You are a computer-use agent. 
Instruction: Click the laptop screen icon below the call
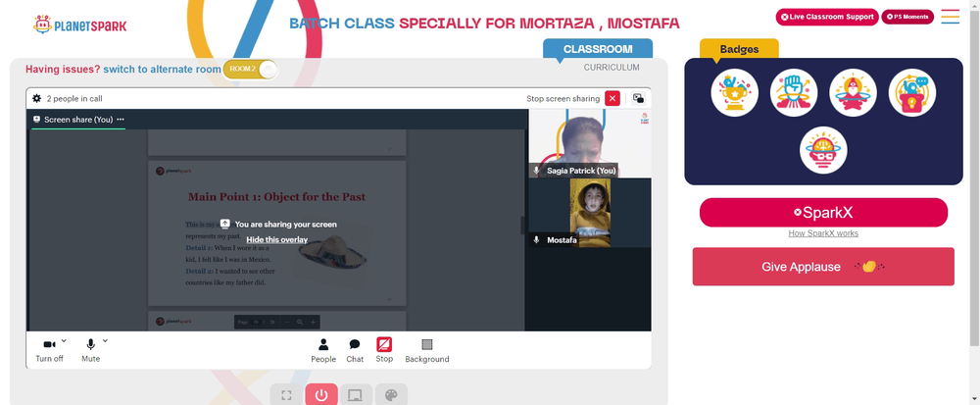tap(356, 395)
